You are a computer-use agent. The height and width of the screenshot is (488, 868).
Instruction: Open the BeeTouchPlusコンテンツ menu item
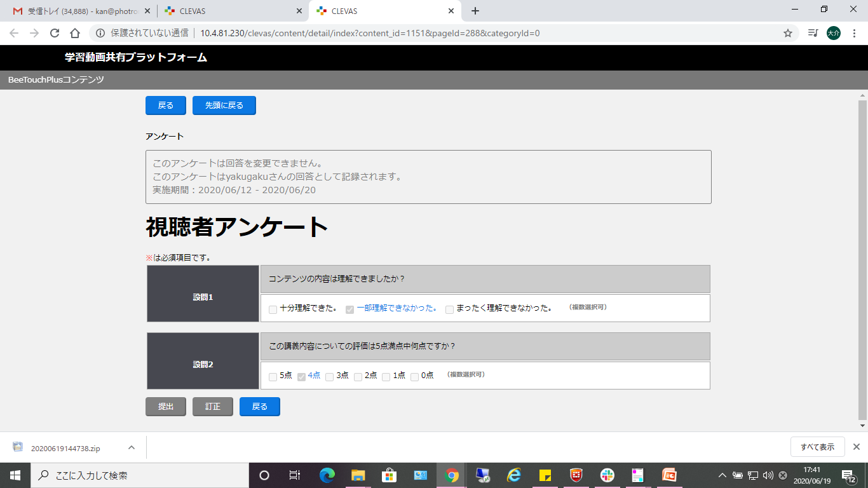click(56, 79)
